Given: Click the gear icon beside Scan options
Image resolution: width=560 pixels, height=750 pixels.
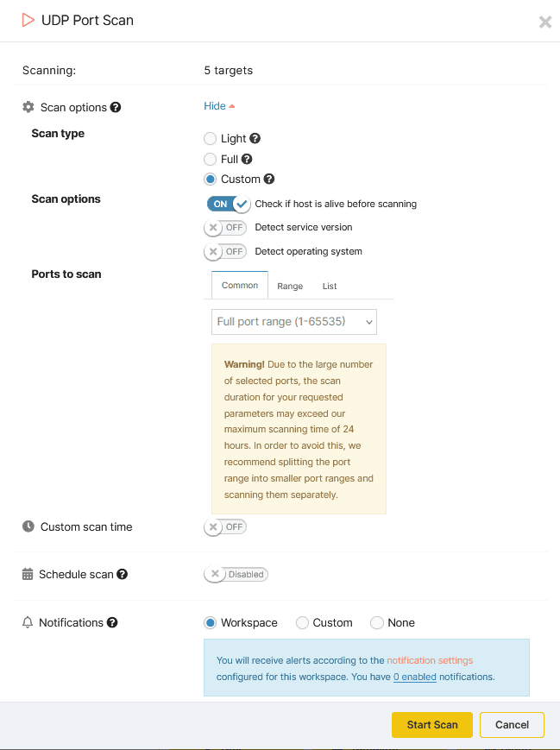Looking at the screenshot, I should click(x=27, y=107).
